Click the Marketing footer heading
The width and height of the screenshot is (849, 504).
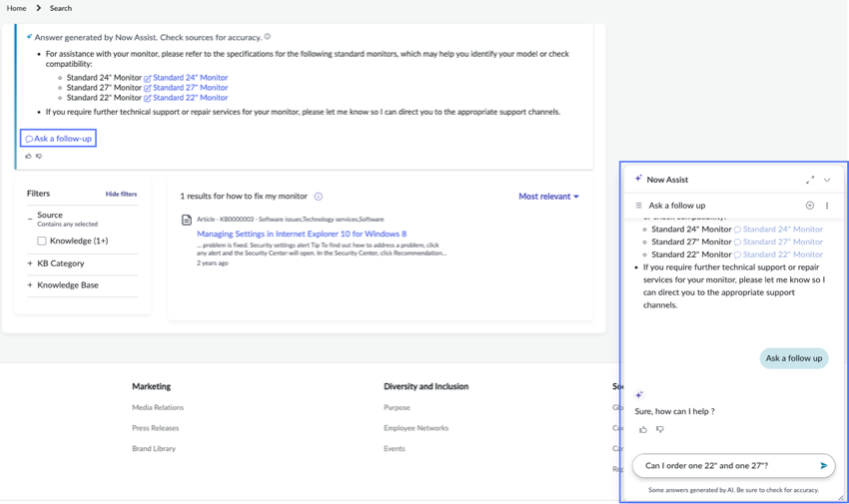click(151, 386)
